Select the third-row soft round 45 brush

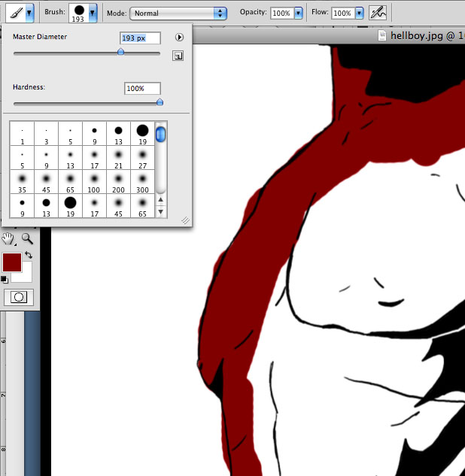[x=46, y=182]
